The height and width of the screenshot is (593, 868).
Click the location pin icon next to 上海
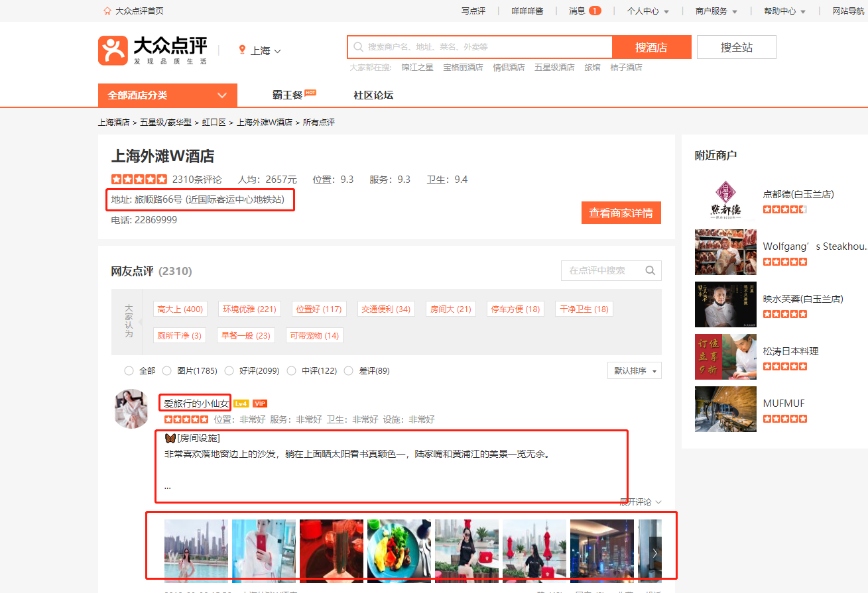pos(243,50)
